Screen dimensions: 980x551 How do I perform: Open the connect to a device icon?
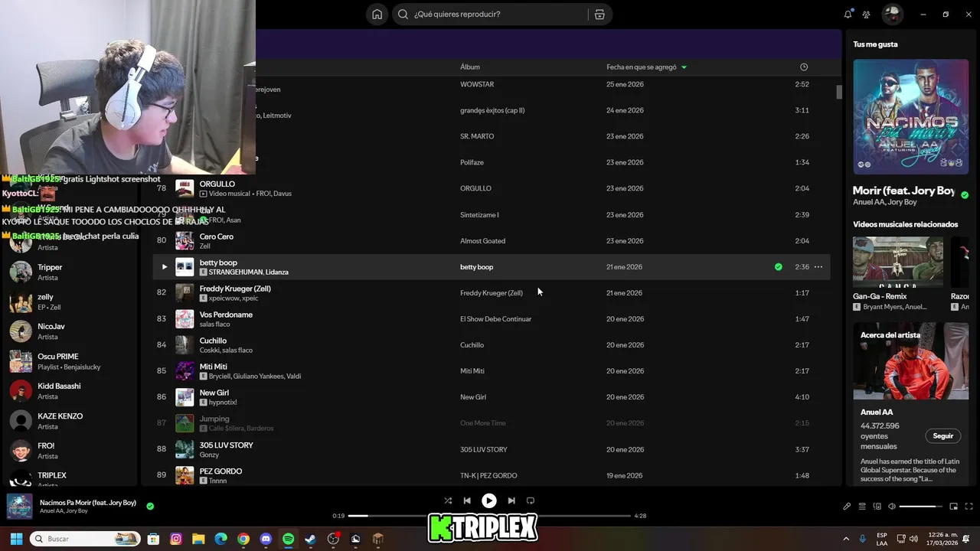click(x=877, y=506)
